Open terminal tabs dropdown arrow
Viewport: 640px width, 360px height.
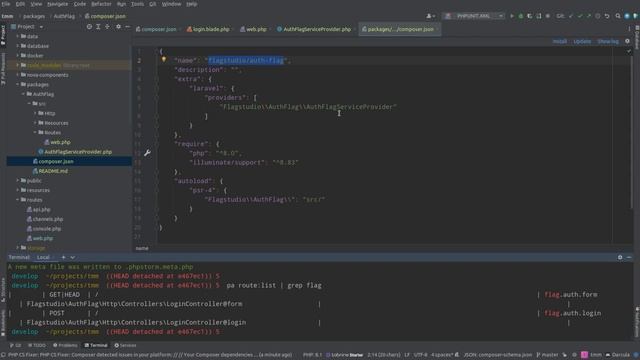coord(73,257)
